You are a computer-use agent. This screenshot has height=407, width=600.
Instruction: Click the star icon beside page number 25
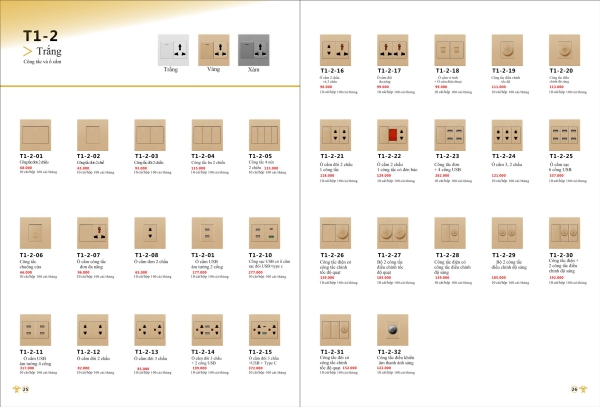coord(16,389)
